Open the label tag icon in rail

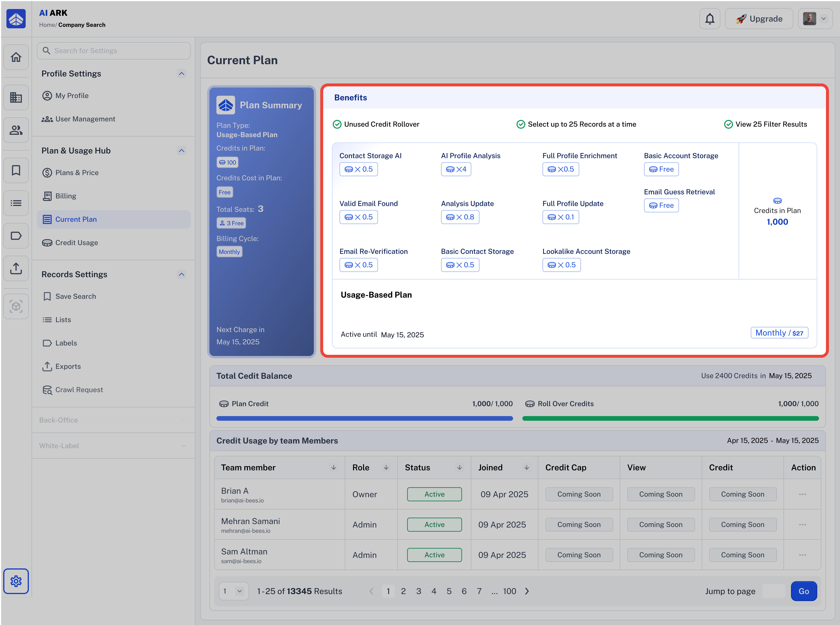[16, 236]
